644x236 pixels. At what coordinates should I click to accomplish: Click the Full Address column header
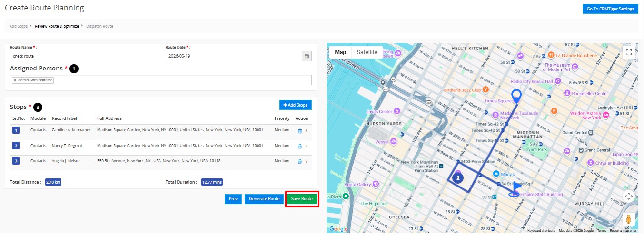[109, 118]
